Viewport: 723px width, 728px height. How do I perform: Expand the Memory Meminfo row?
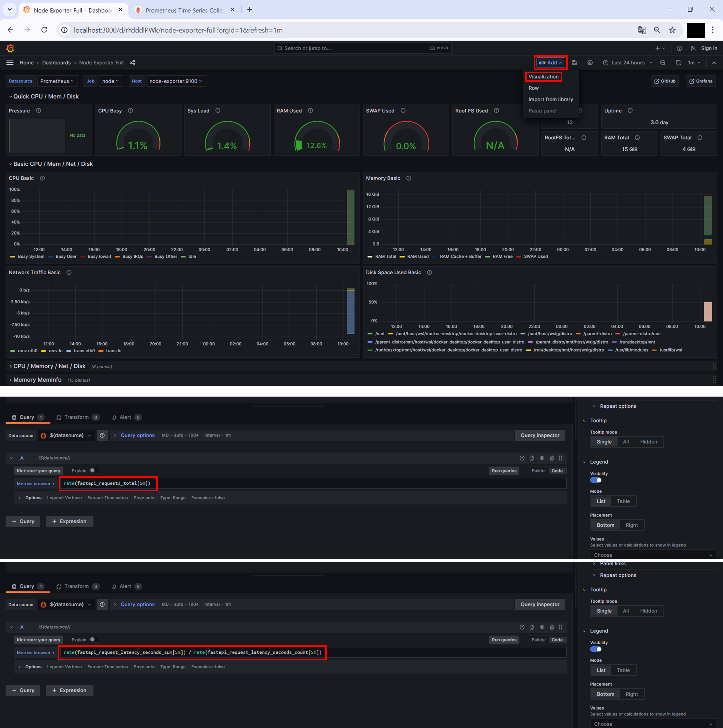click(x=37, y=380)
